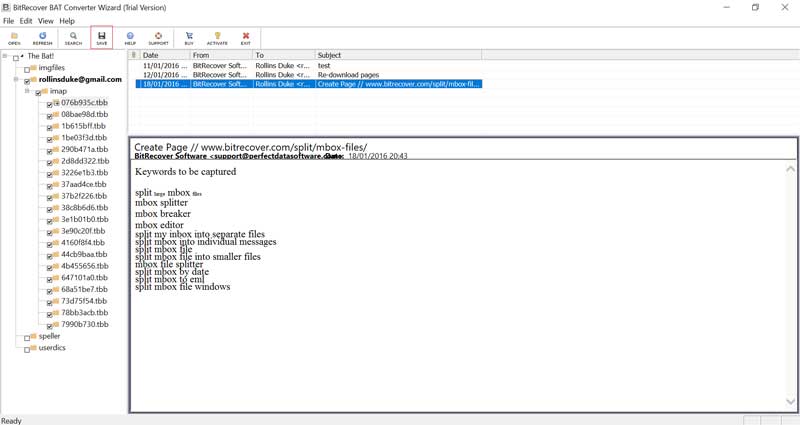Activate the license using the key icon
This screenshot has height=425, width=800.
[x=217, y=38]
